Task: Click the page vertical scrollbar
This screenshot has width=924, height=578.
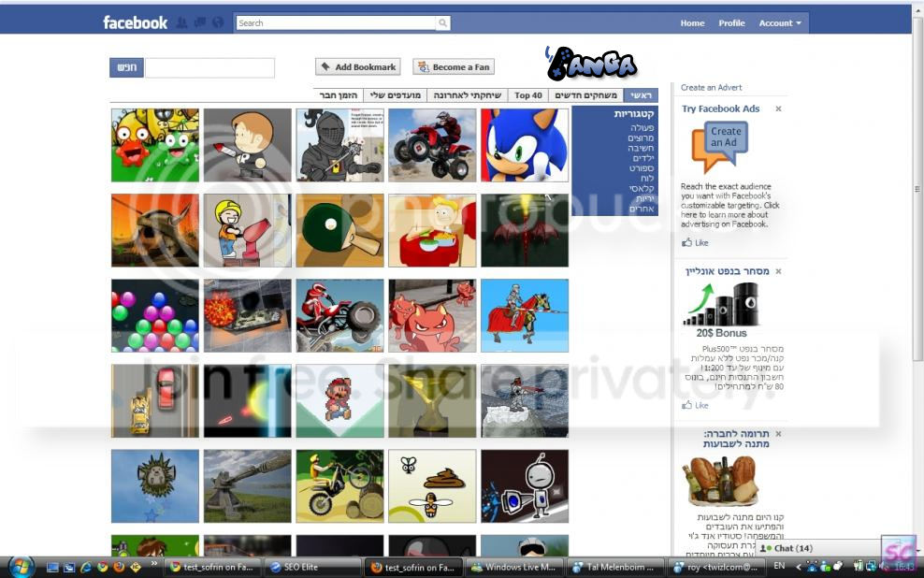Action: [917, 189]
